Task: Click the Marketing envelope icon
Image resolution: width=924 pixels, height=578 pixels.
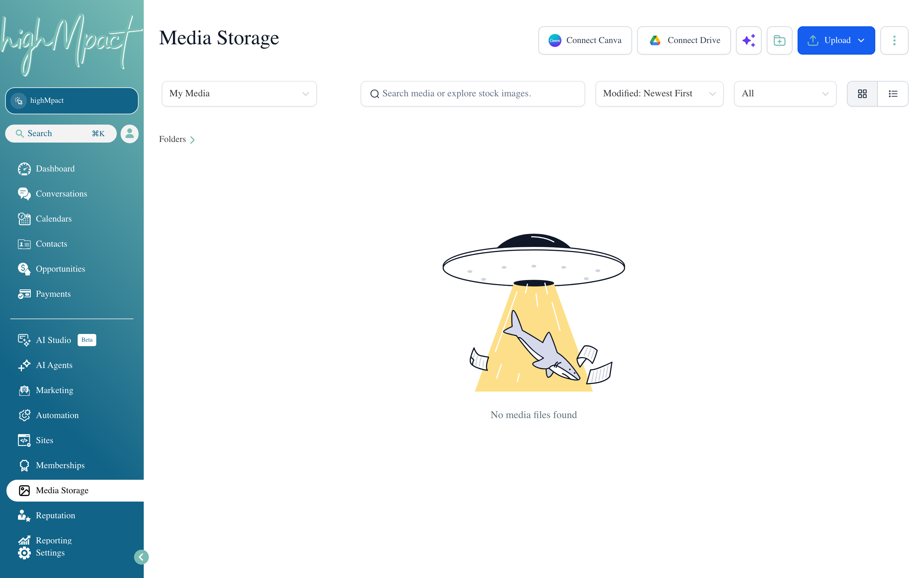Action: click(x=24, y=390)
